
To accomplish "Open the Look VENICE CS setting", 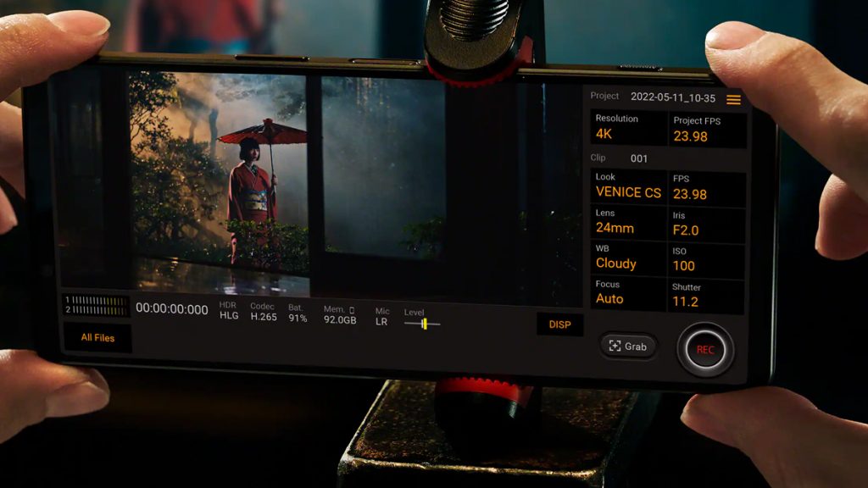I will tap(628, 186).
